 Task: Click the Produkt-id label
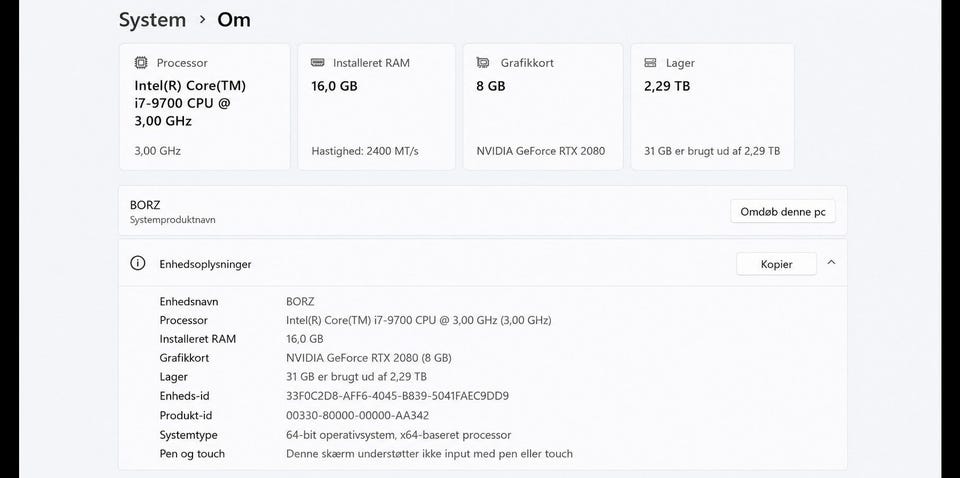[x=186, y=416]
